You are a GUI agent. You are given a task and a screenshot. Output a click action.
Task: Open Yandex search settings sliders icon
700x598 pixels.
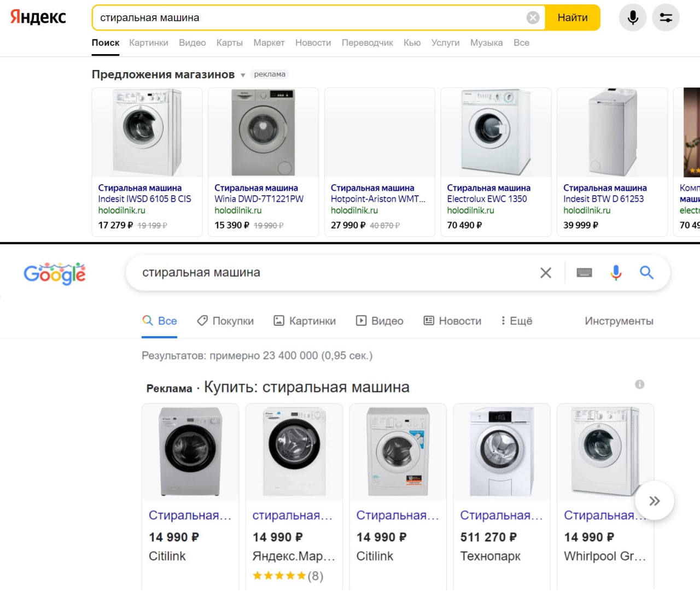click(666, 17)
